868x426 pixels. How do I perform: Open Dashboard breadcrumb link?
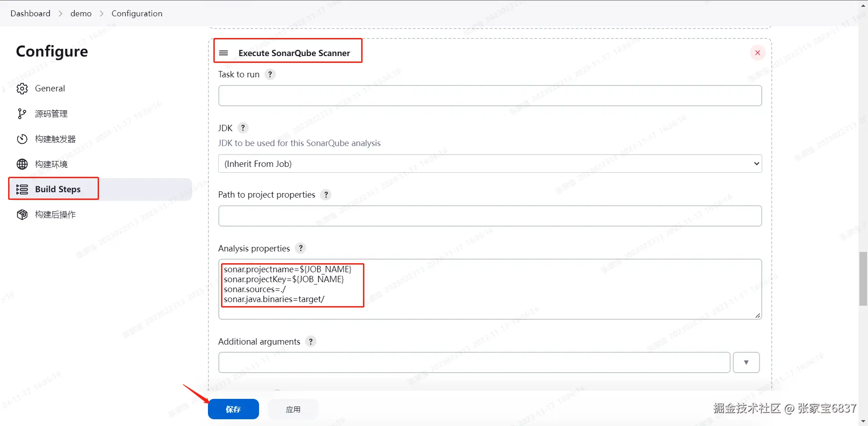point(30,14)
